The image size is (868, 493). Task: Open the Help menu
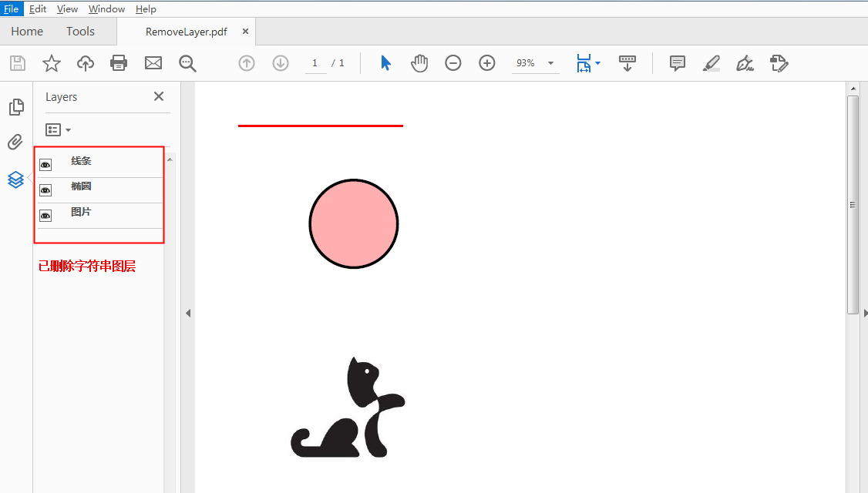click(x=146, y=8)
